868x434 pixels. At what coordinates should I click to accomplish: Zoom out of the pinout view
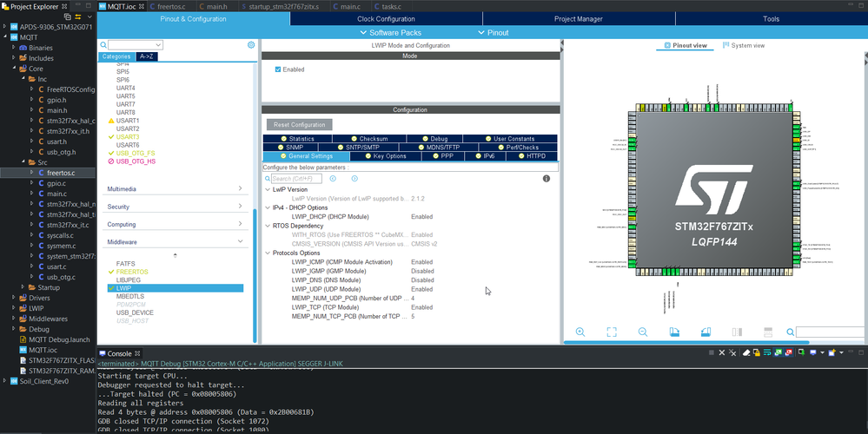[643, 332]
